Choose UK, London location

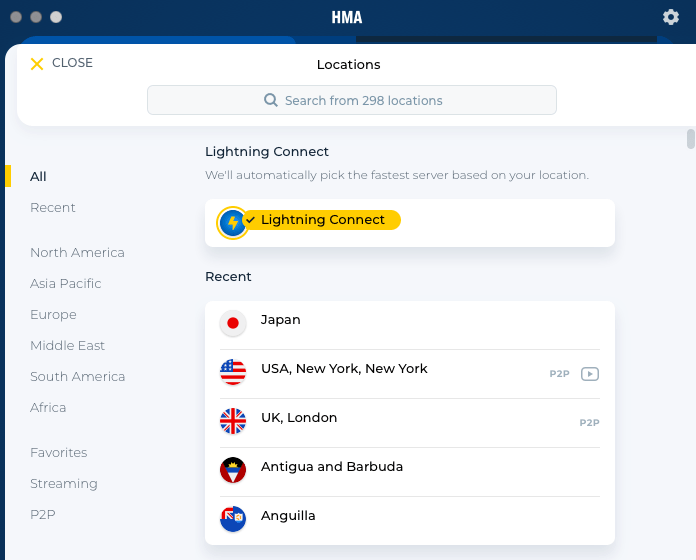[x=409, y=423]
